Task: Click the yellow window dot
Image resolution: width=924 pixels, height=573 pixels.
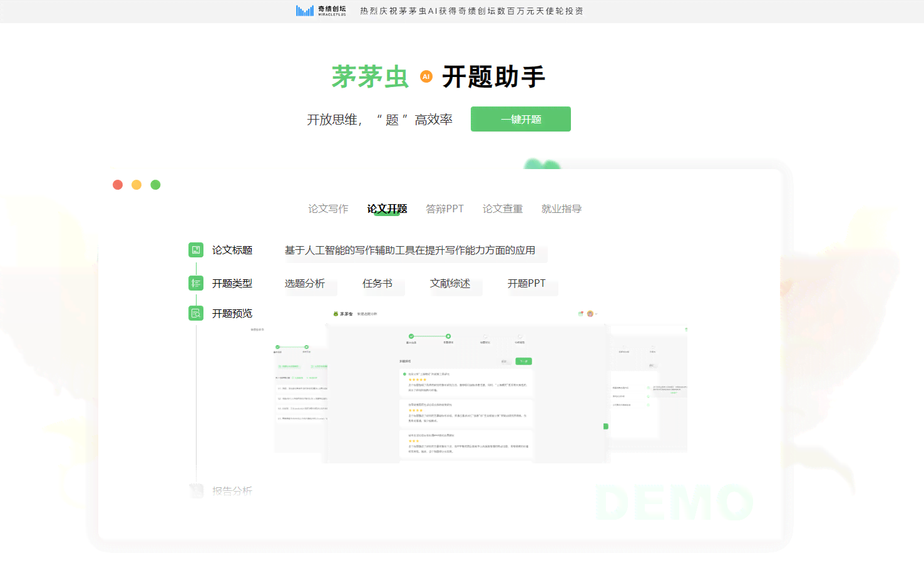Action: [x=136, y=185]
